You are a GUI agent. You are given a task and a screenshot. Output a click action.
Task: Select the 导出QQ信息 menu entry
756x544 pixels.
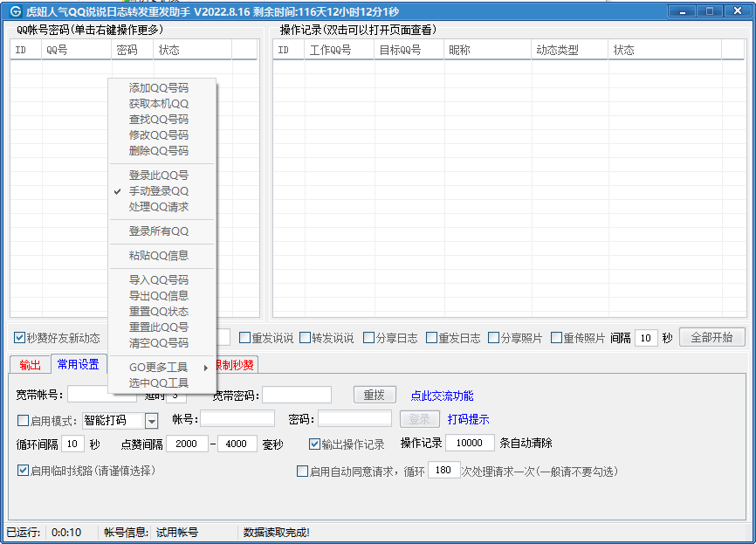click(x=162, y=296)
